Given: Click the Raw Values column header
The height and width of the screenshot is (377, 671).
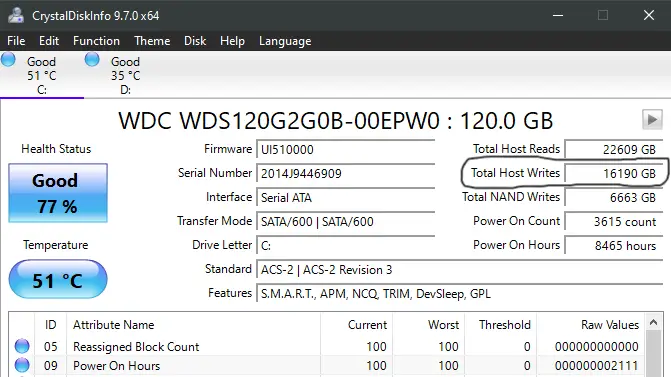Looking at the screenshot, I should tap(591, 325).
